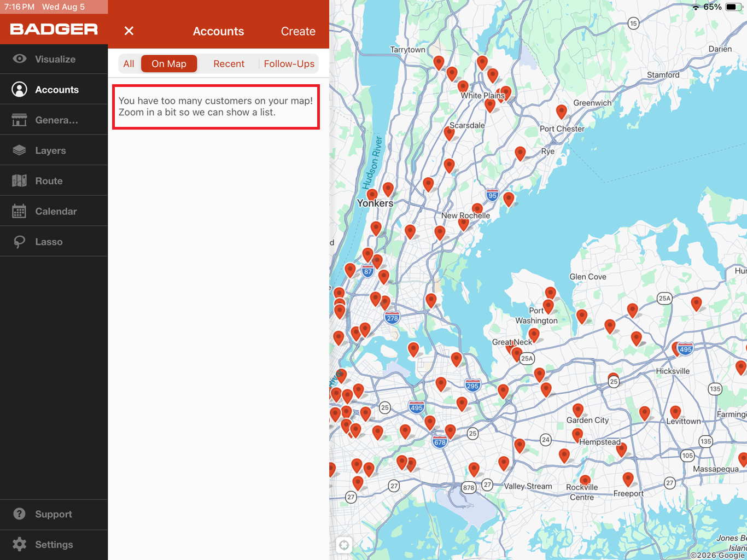Go to Accounts in the sidebar

pos(54,90)
